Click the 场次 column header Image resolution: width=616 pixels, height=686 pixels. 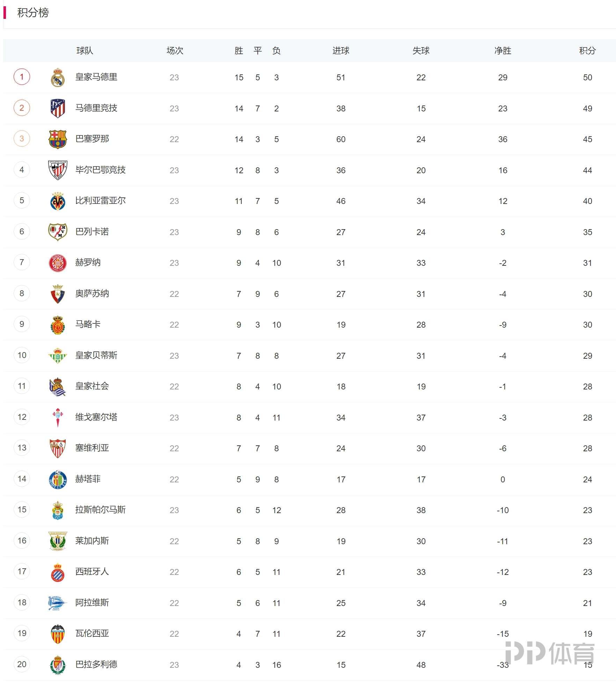175,51
